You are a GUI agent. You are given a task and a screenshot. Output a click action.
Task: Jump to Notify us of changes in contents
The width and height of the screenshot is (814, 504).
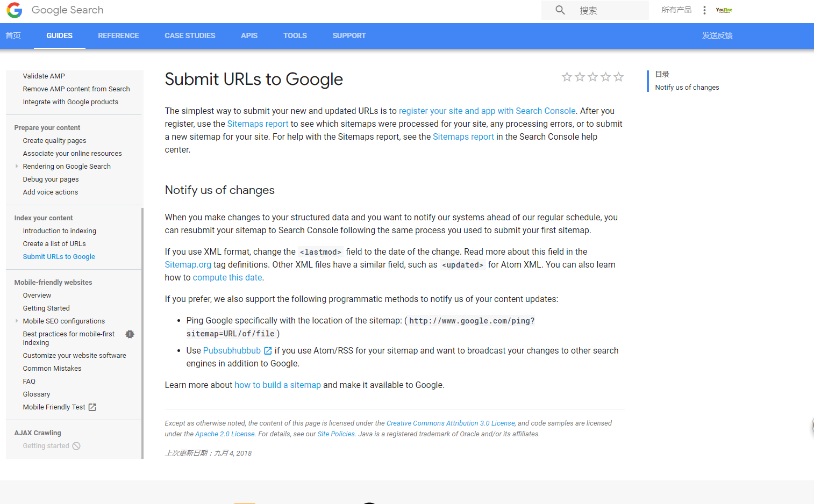[x=687, y=88]
